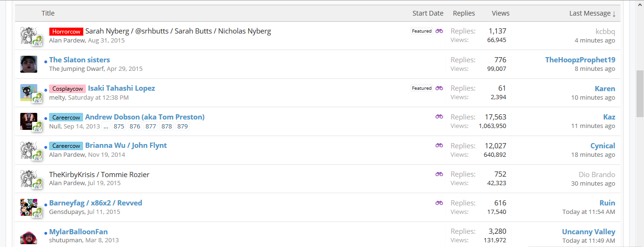
Task: Click unread blue dot beside Barneyfag thread
Action: tap(46, 205)
